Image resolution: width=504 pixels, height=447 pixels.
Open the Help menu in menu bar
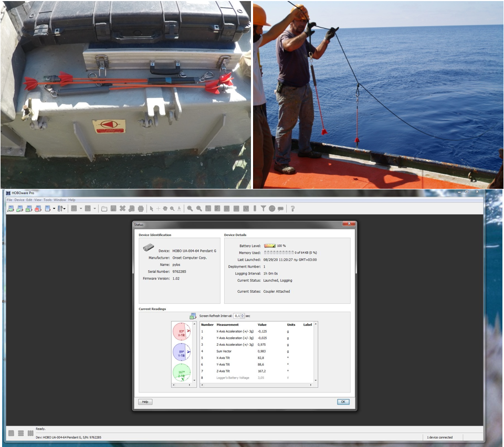(x=72, y=200)
